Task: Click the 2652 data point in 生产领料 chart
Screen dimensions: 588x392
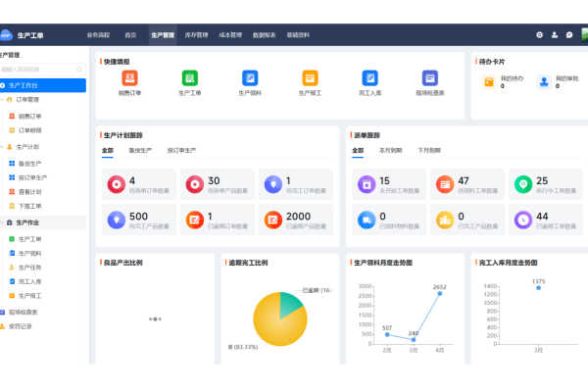Action: click(440, 293)
